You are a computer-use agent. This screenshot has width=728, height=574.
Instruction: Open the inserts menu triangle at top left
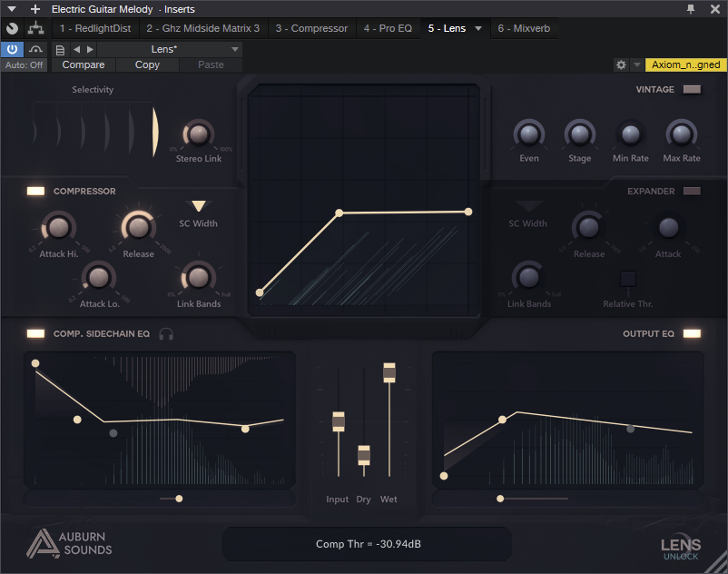[12, 9]
